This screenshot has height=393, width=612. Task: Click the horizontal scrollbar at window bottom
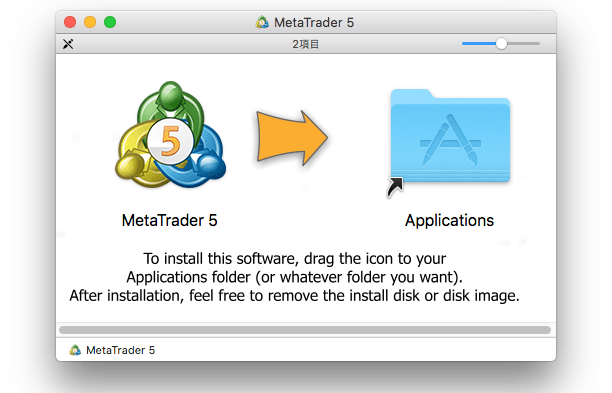pos(305,330)
